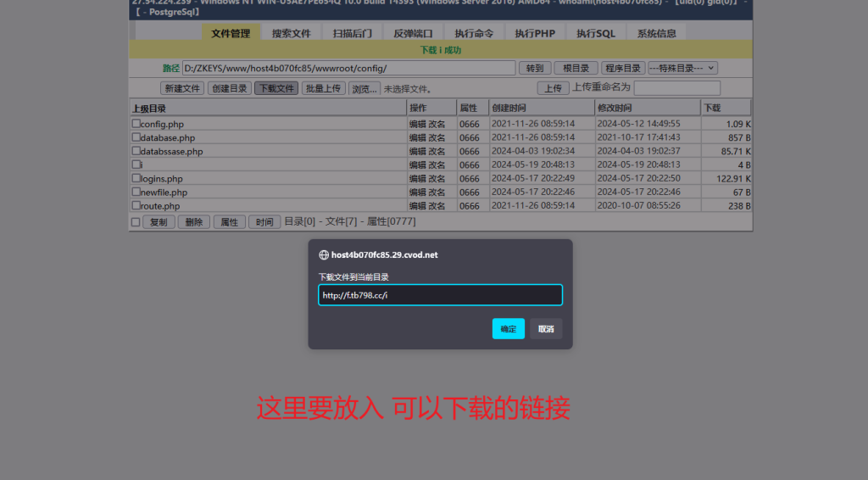Open the 上级目录 parent directory link

click(149, 109)
